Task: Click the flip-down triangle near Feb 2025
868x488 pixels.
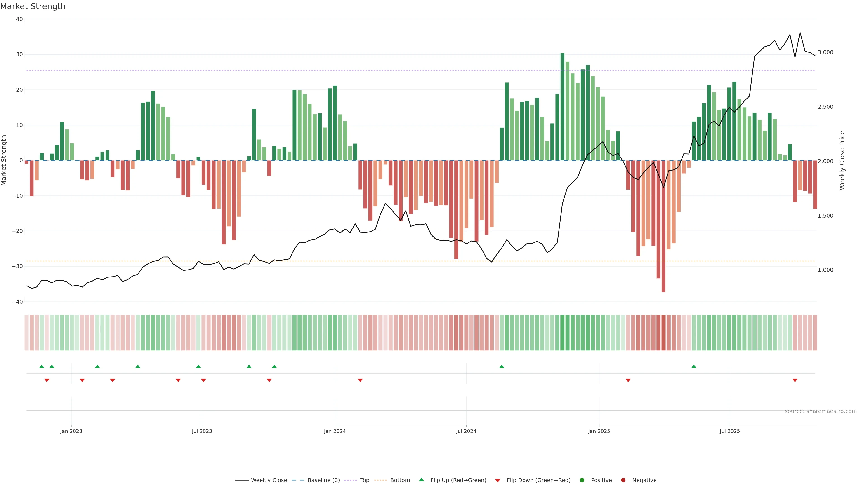Action: [x=628, y=380]
